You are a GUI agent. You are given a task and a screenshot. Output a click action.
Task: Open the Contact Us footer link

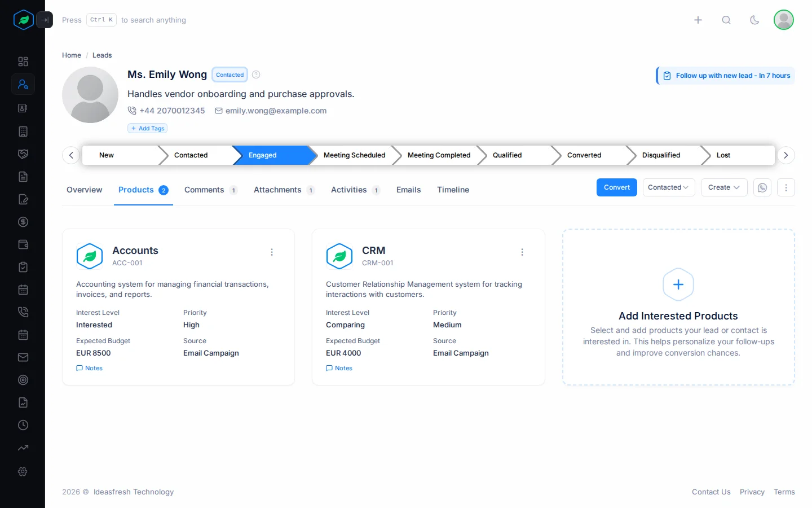point(711,492)
